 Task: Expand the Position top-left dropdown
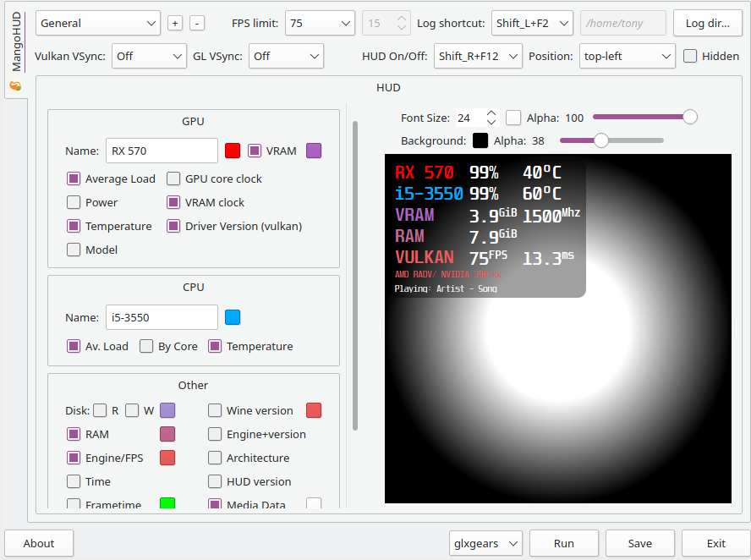[x=627, y=56]
